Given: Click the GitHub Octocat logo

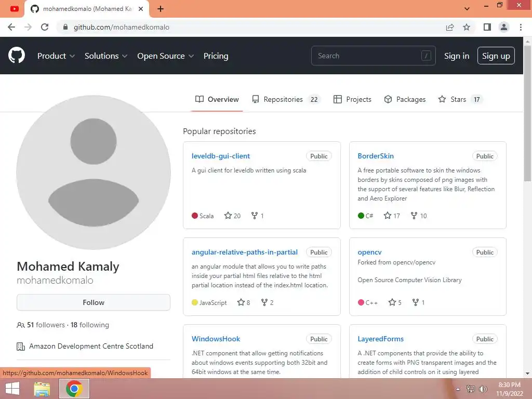Looking at the screenshot, I should [x=16, y=56].
